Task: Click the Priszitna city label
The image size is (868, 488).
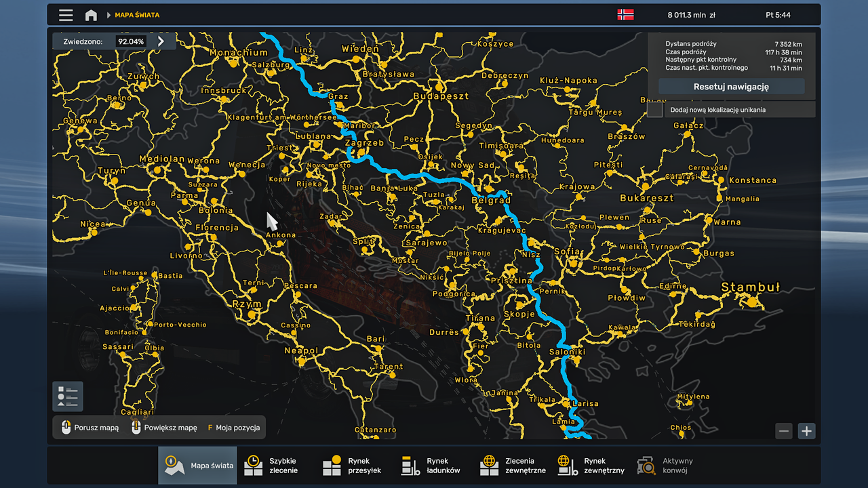Action: click(511, 281)
